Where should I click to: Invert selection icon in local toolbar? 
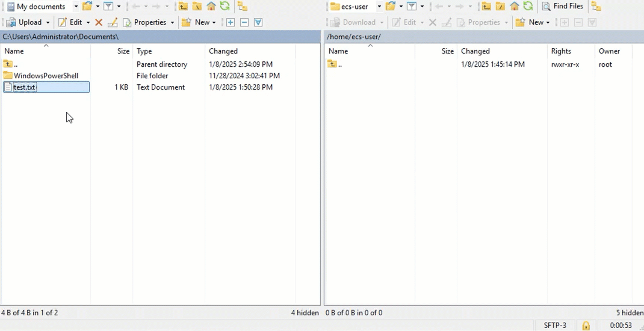[x=258, y=22]
